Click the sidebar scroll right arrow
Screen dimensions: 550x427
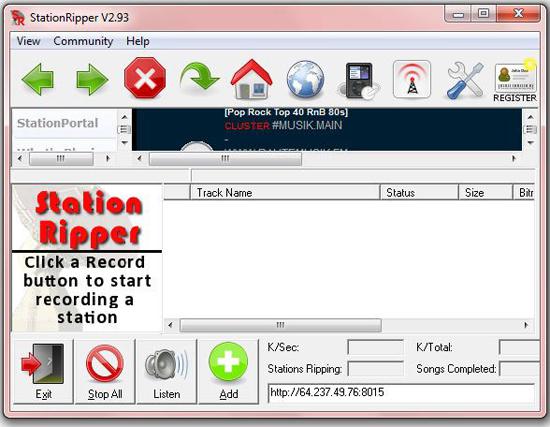(x=108, y=159)
